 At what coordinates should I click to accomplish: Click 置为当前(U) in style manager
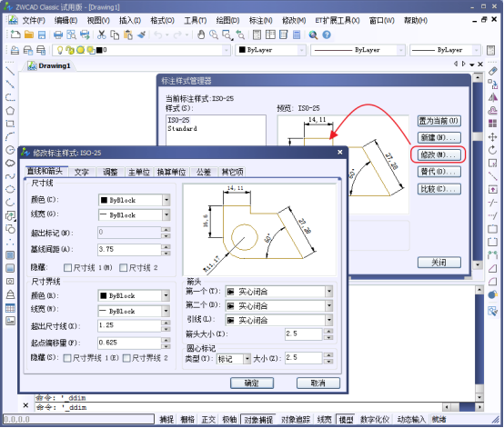point(439,121)
